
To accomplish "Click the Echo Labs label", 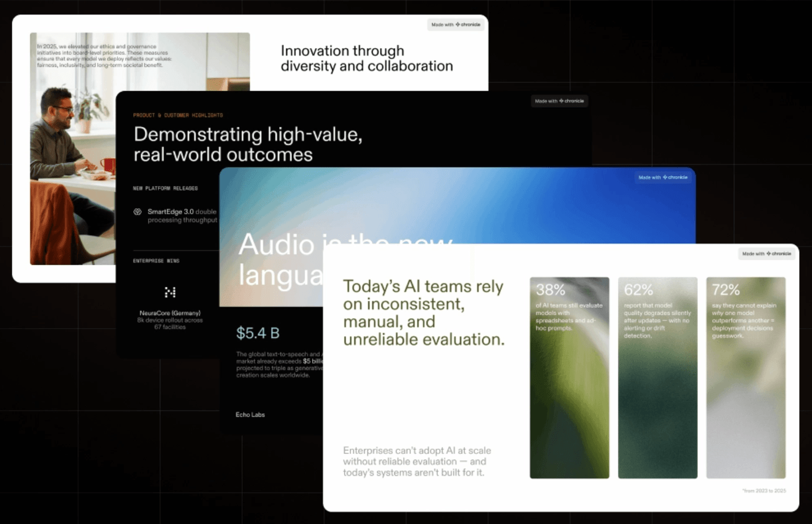I will point(250,415).
